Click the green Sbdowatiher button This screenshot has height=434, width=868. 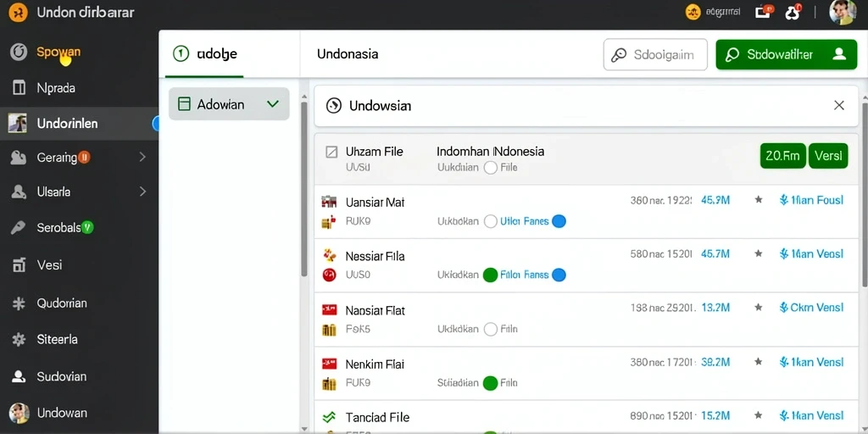[786, 54]
